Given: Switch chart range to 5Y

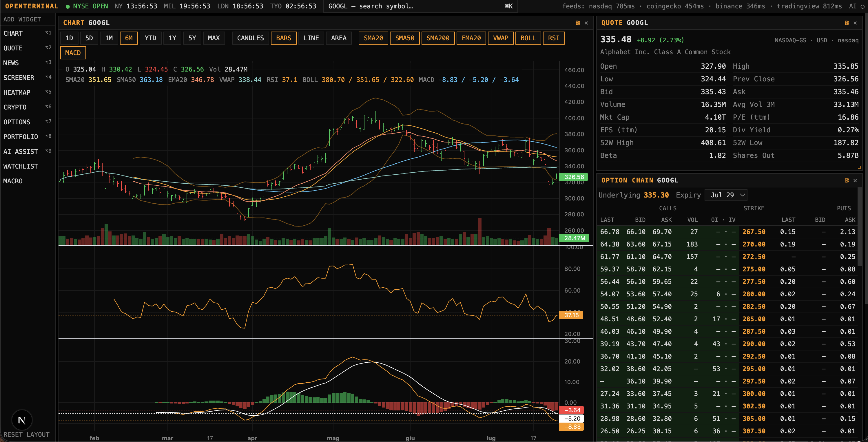Looking at the screenshot, I should click(x=192, y=38).
